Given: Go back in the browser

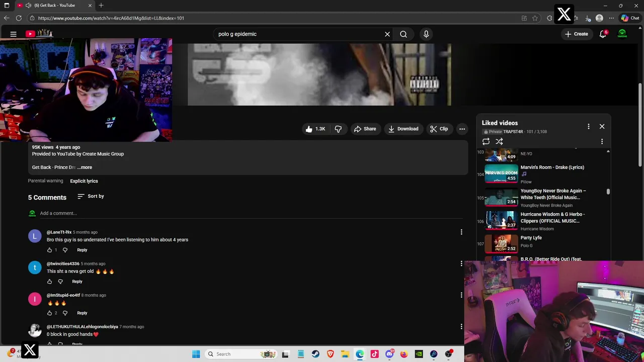Looking at the screenshot, I should click(x=7, y=18).
